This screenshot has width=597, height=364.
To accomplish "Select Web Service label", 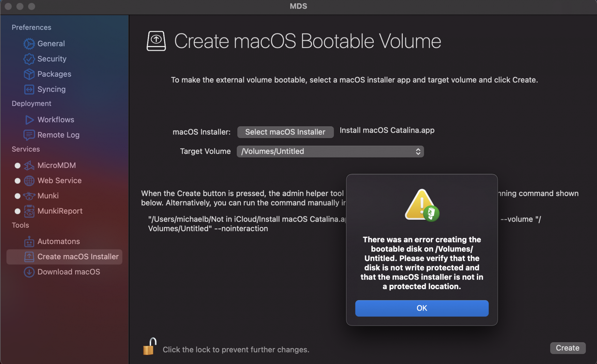I will (x=59, y=181).
